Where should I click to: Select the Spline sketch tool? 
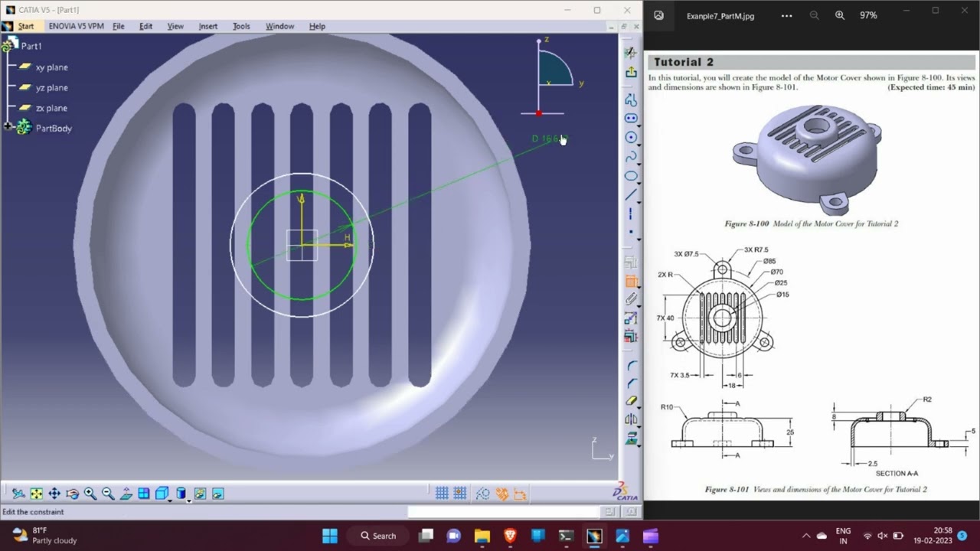631,157
